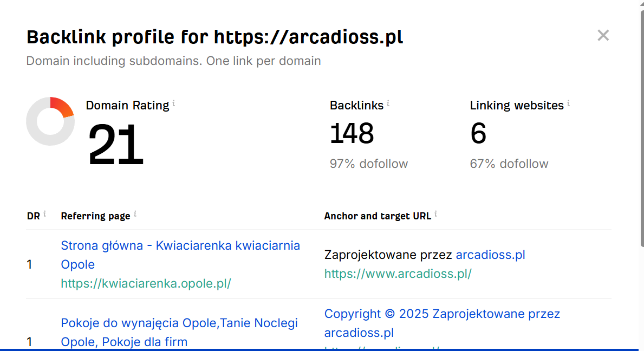
Task: Click the DR column header
Action: click(x=33, y=216)
